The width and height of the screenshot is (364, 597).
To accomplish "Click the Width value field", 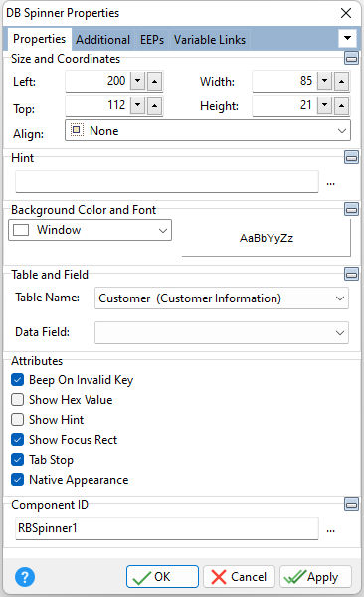I will [284, 81].
